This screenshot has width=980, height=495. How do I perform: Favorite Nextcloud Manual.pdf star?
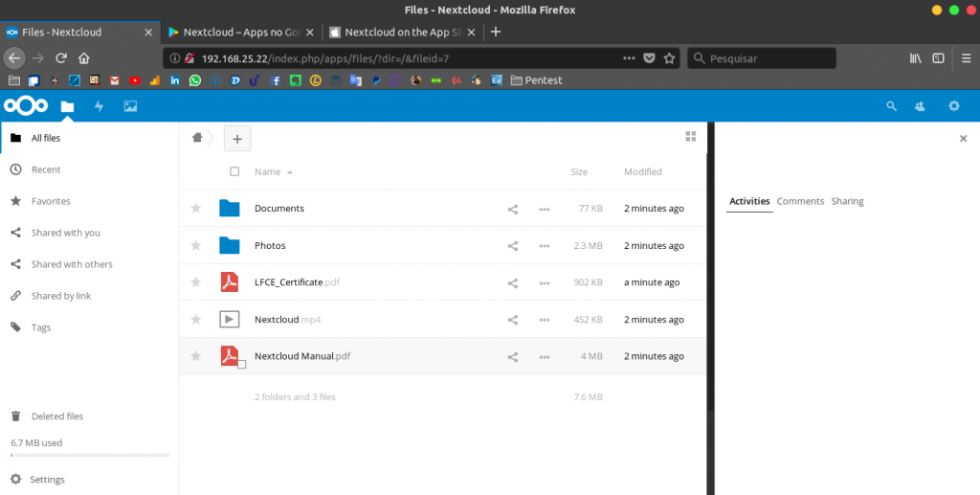pos(195,355)
